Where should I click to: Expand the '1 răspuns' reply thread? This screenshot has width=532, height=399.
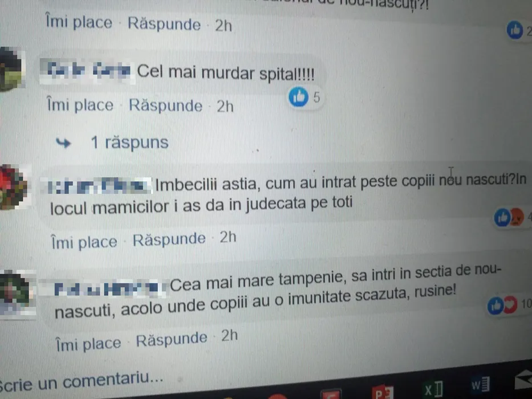point(129,142)
